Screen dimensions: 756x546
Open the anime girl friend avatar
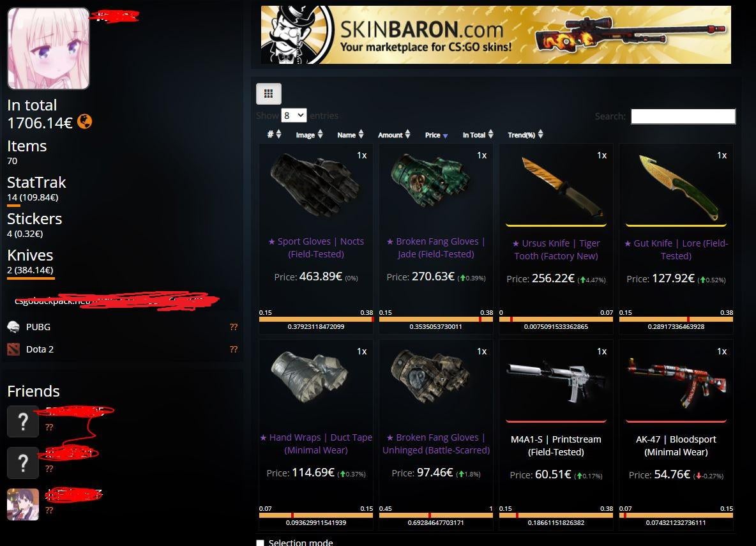pos(22,504)
